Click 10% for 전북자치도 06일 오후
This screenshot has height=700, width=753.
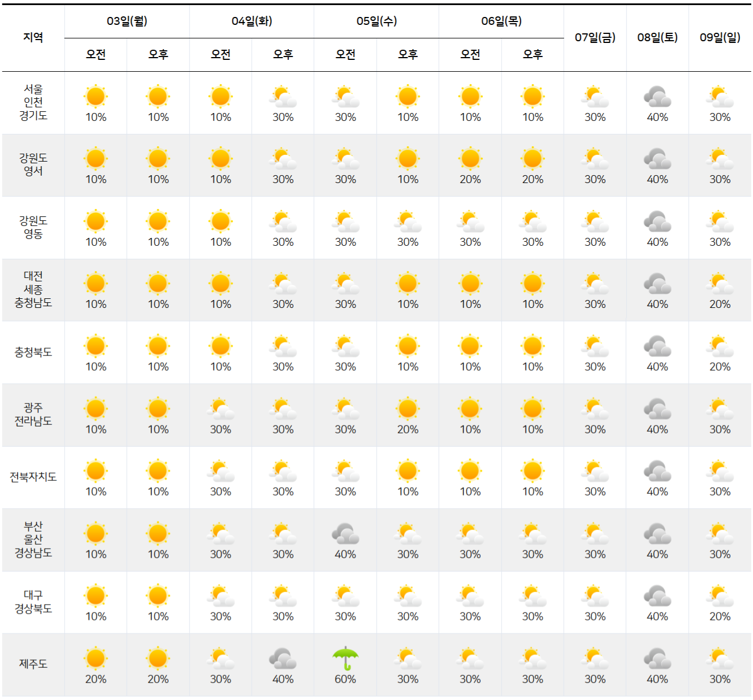pyautogui.click(x=533, y=492)
